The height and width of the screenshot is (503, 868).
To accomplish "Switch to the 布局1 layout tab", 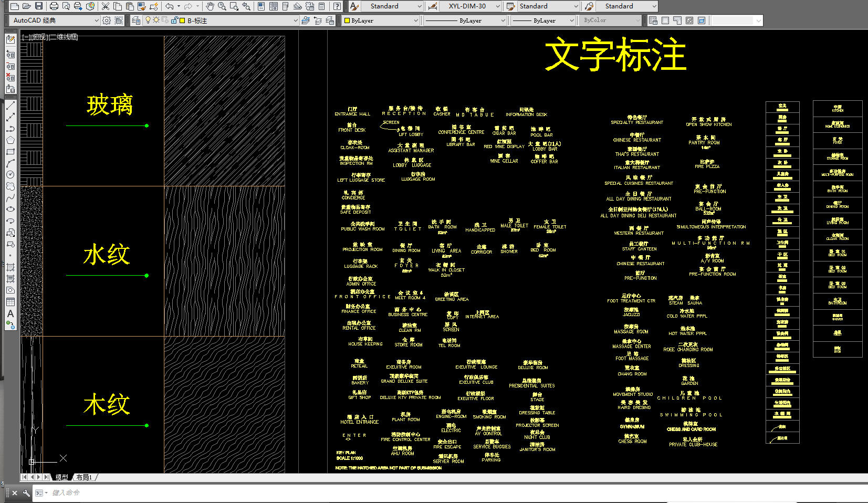I will (x=84, y=477).
